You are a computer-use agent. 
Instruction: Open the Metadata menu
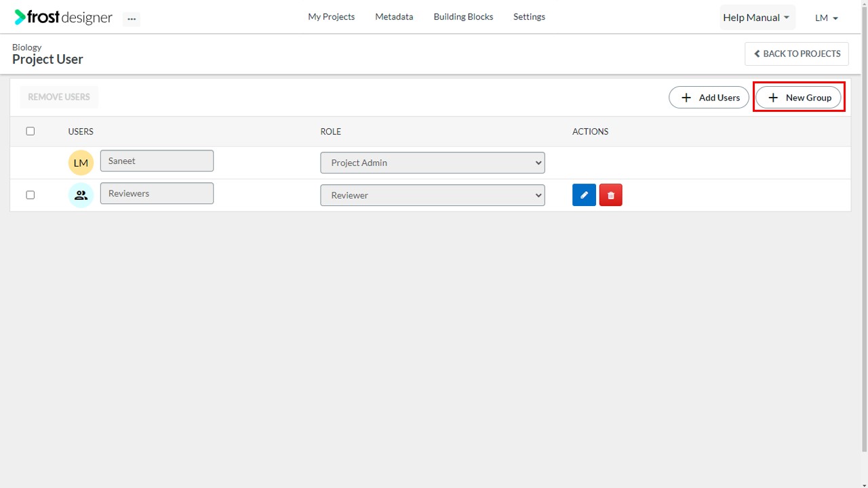tap(394, 17)
